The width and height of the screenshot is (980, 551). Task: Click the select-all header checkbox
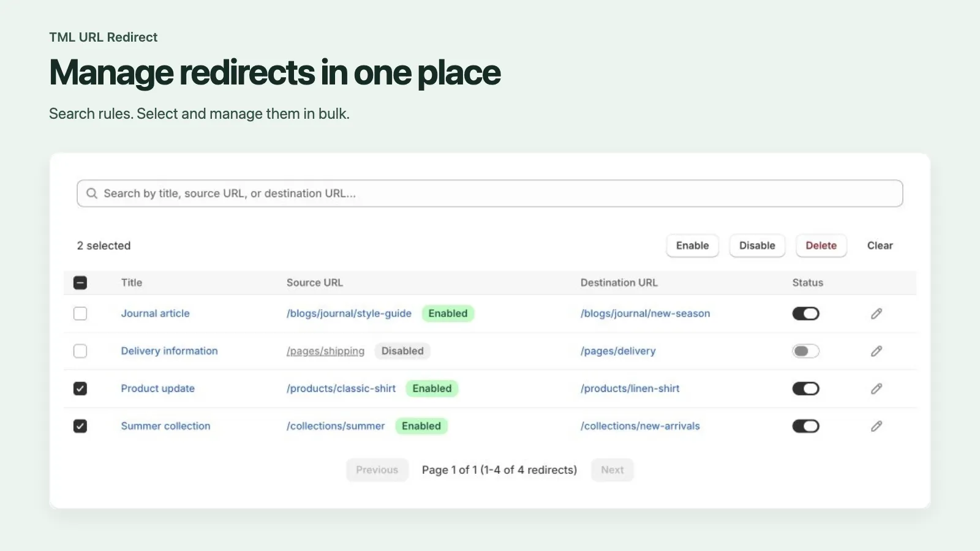click(80, 282)
